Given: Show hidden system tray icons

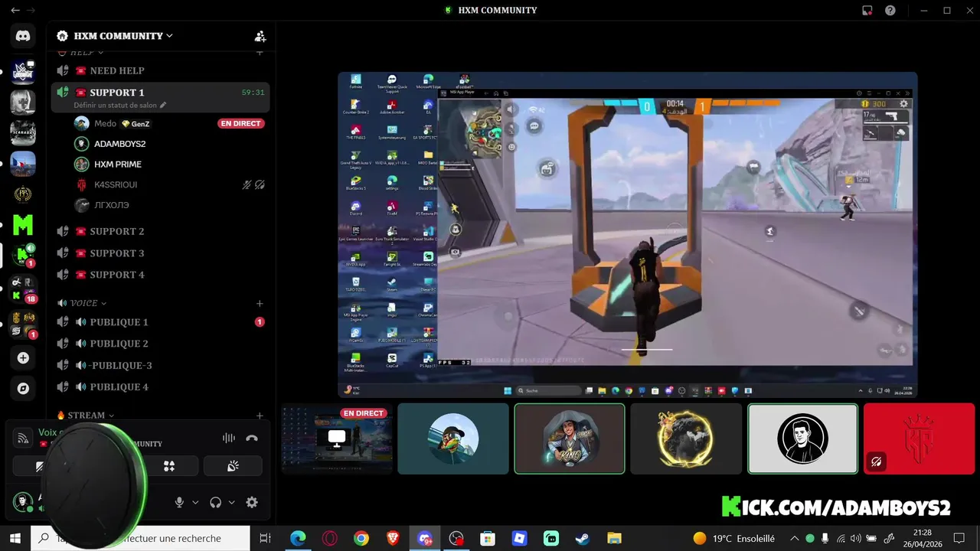Looking at the screenshot, I should coord(794,539).
